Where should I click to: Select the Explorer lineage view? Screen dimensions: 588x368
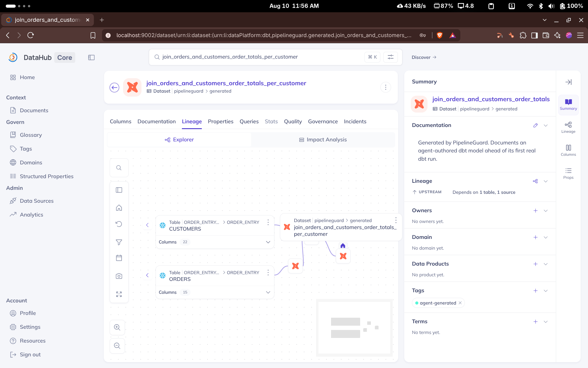(x=179, y=140)
